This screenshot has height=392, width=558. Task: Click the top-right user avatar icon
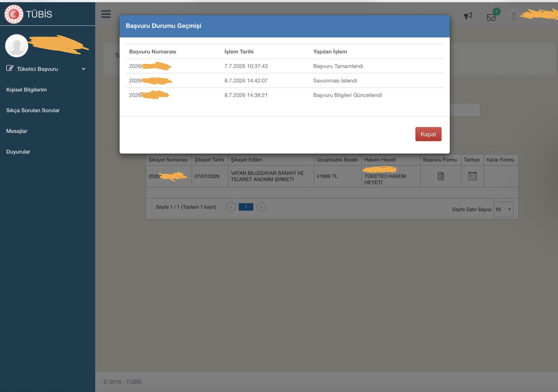tap(514, 15)
